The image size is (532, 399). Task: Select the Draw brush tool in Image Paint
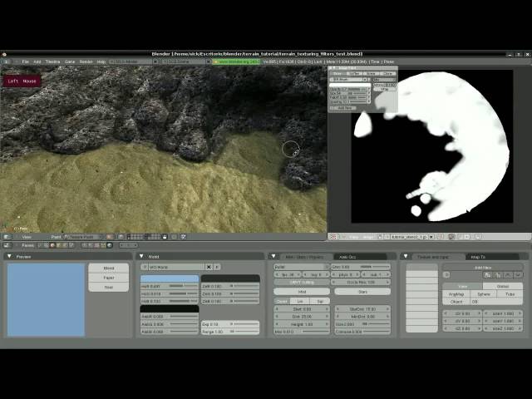tap(337, 74)
